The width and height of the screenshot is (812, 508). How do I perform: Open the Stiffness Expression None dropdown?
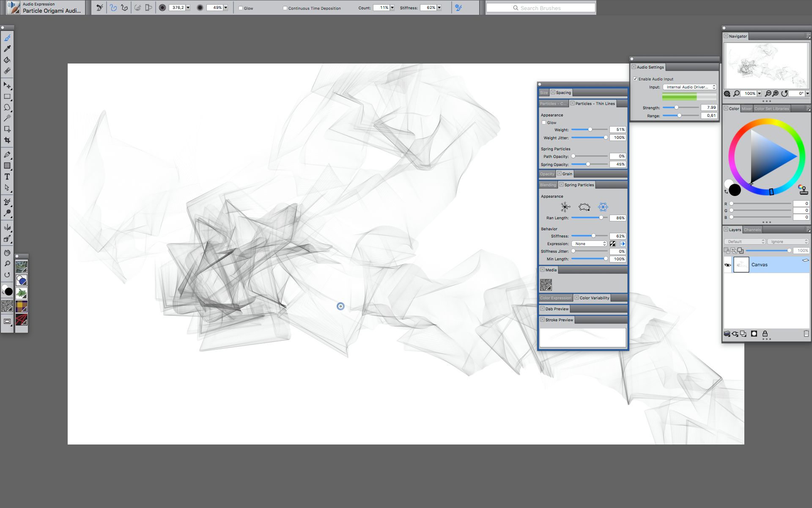[589, 244]
